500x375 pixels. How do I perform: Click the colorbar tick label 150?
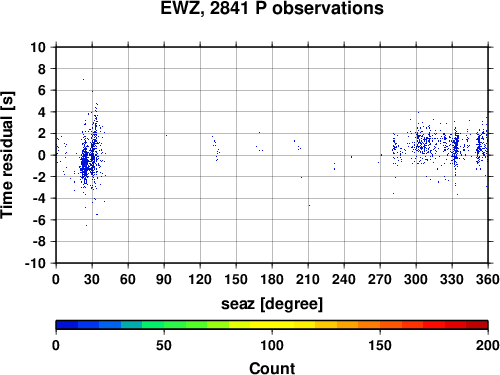tap(380, 345)
